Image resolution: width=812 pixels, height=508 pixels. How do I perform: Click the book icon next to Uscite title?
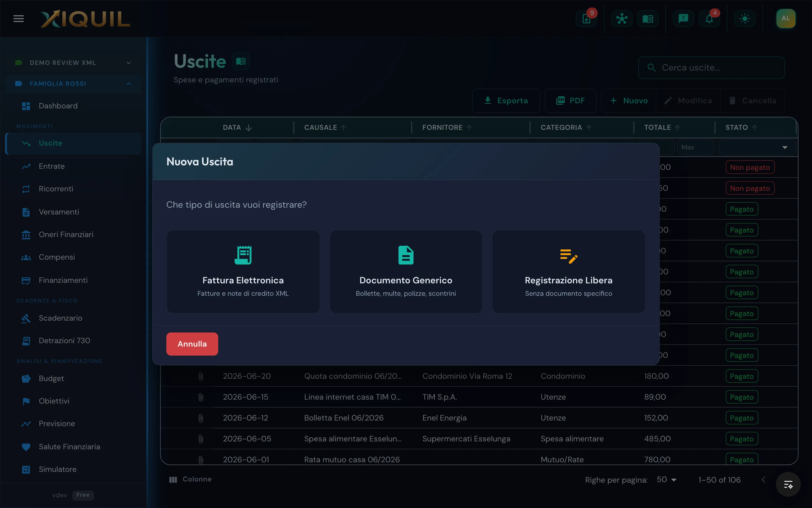pos(240,61)
